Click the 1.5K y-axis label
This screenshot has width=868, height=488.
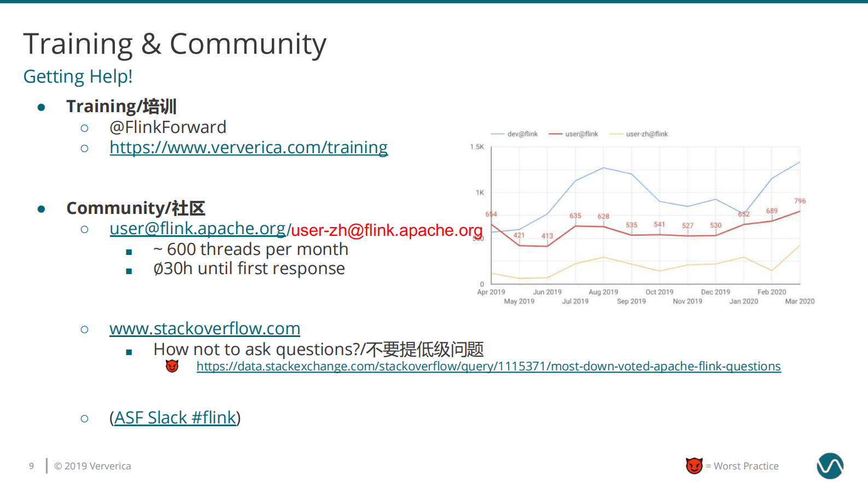[x=477, y=147]
